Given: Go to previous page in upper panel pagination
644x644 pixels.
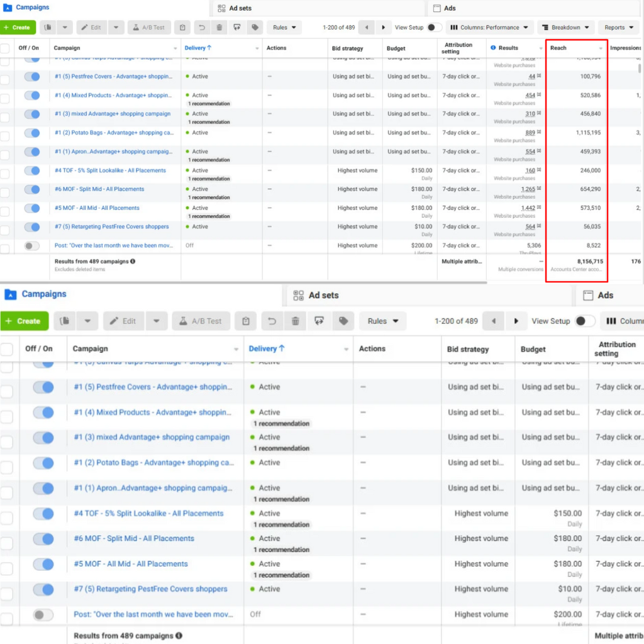Looking at the screenshot, I should pos(367,28).
